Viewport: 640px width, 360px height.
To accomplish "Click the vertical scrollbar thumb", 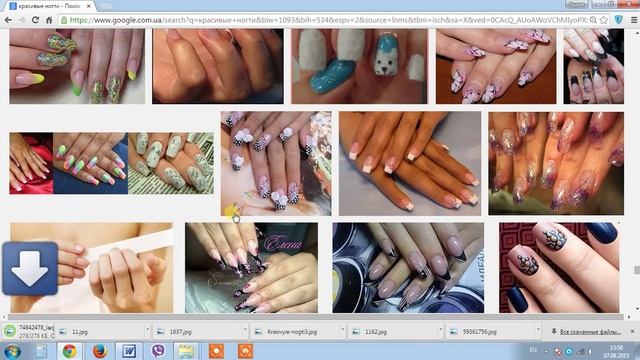I will tap(636, 270).
